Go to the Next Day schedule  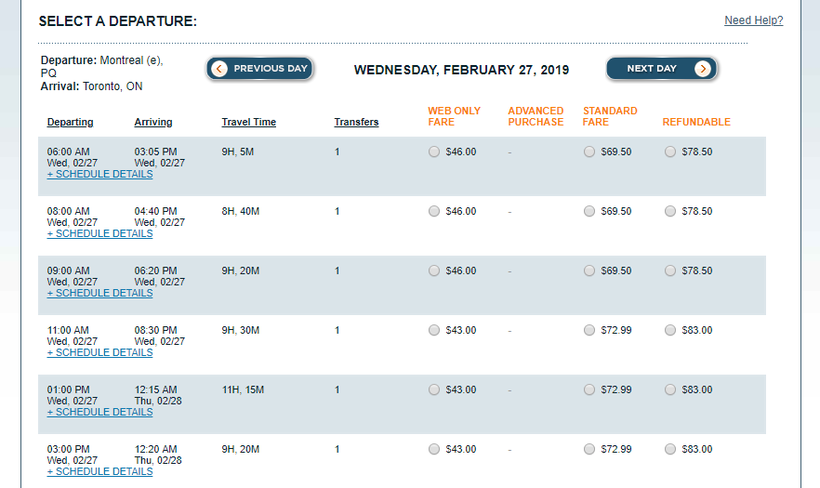[x=653, y=69]
